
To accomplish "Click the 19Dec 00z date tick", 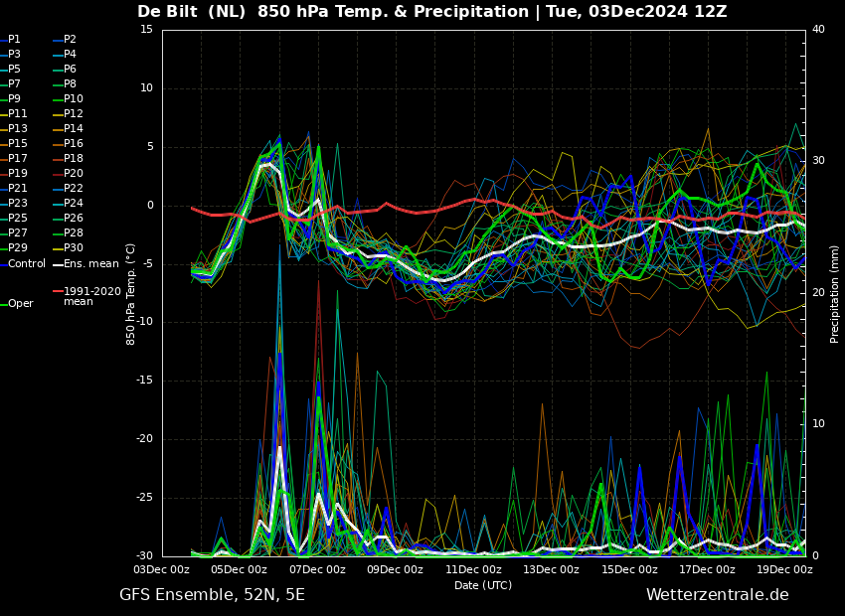I will 784,569.
